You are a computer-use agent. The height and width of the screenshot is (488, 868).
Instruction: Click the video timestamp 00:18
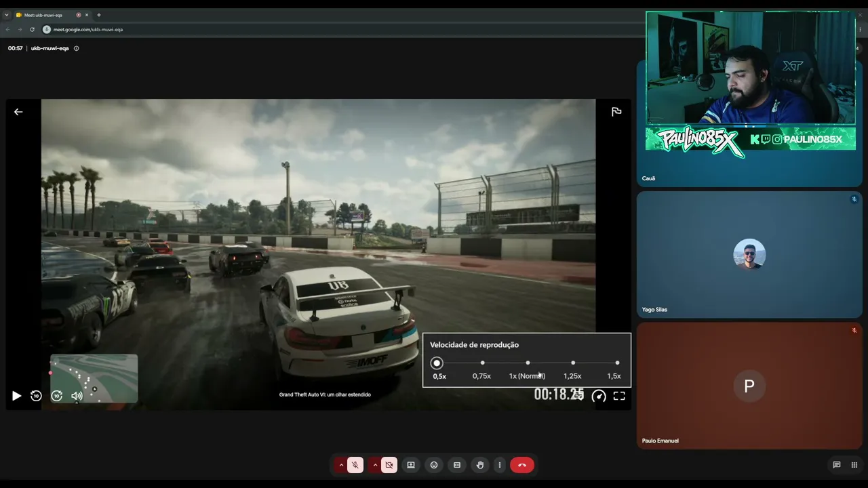[559, 394]
